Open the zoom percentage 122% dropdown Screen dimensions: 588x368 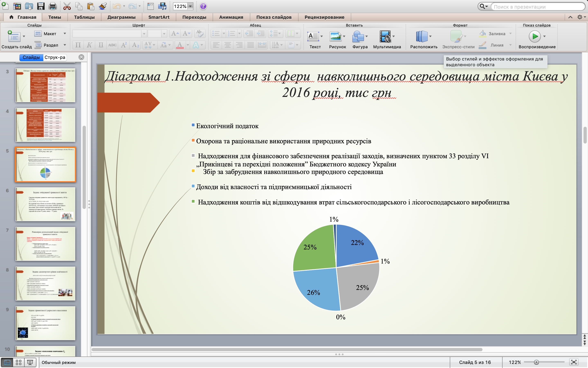pyautogui.click(x=191, y=6)
